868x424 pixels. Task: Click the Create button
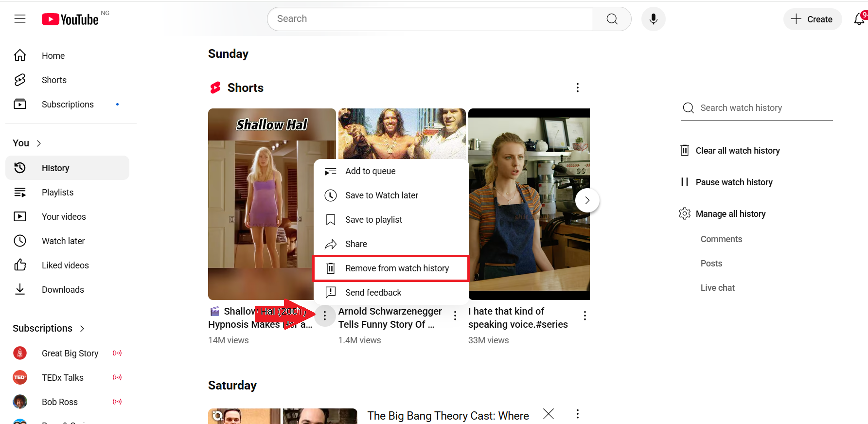(812, 19)
